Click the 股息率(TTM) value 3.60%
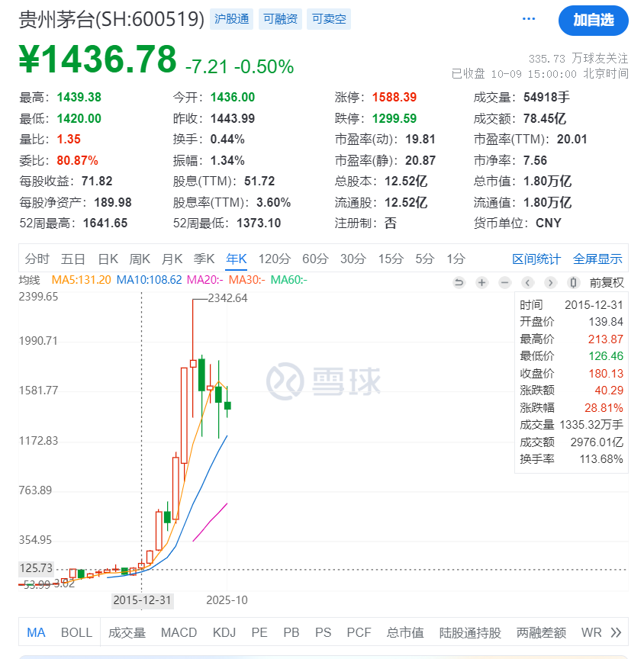The width and height of the screenshot is (644, 659). [274, 203]
